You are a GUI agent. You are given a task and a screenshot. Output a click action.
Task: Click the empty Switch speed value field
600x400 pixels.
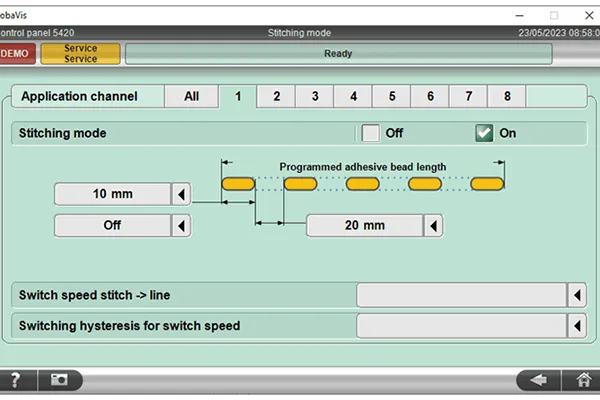(461, 295)
